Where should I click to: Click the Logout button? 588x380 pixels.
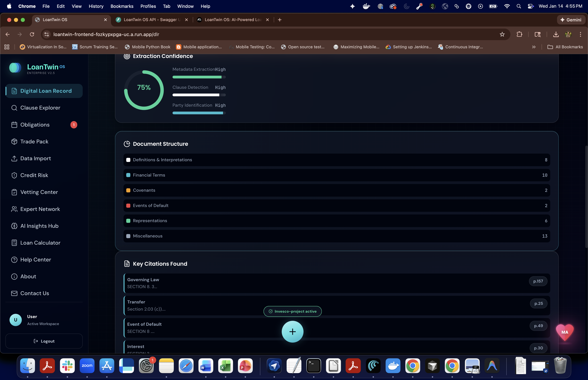44,341
